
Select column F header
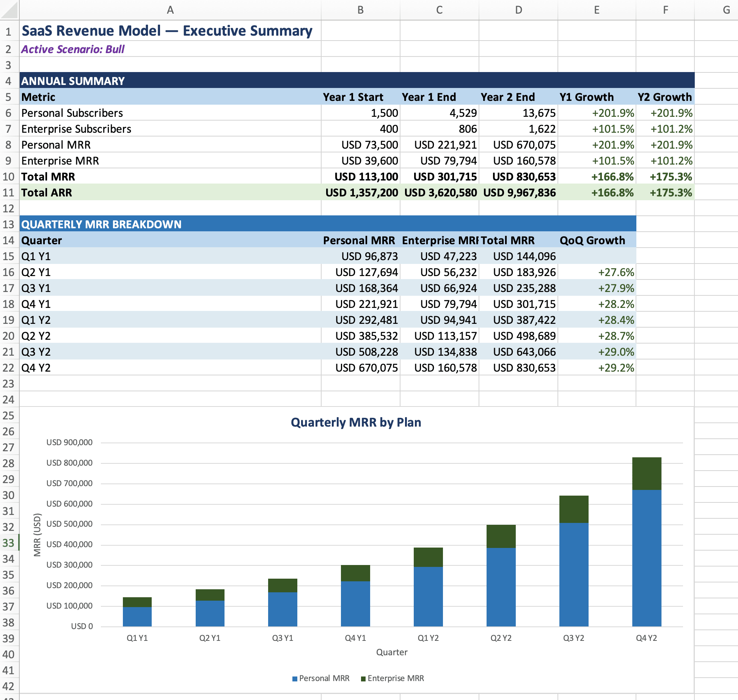[665, 10]
